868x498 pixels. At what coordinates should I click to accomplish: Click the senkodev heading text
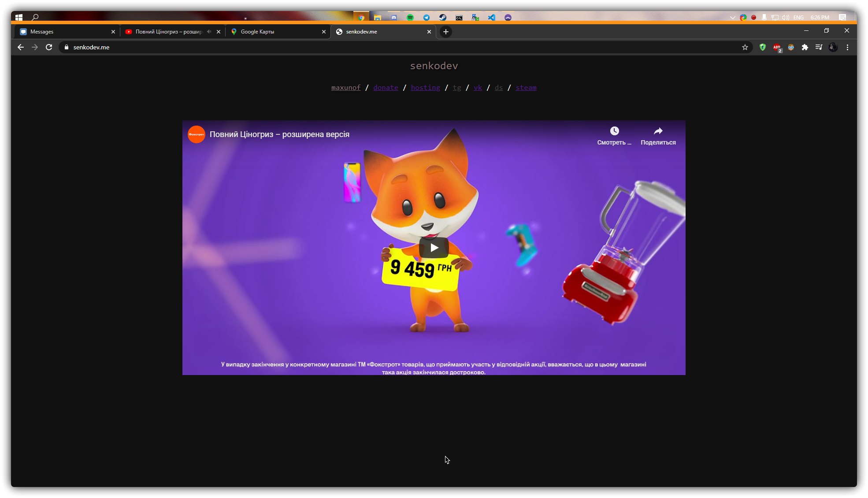pos(434,66)
